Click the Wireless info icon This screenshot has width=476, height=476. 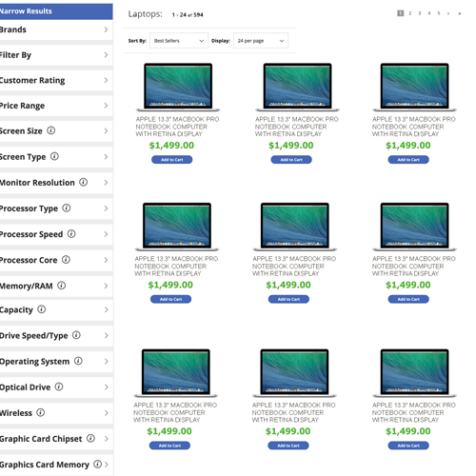tap(40, 412)
